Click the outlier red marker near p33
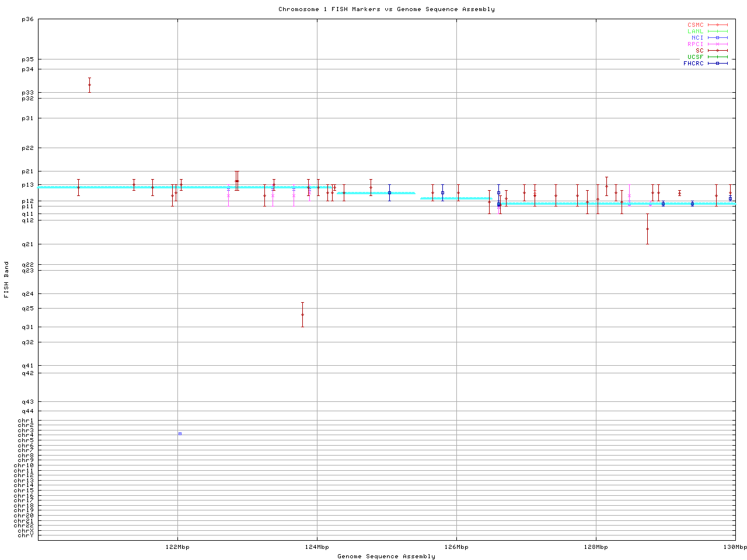 coord(89,85)
